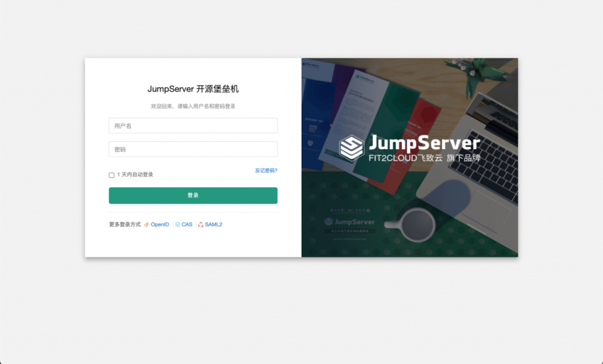The width and height of the screenshot is (603, 364).
Task: Click the red SAML2 logo icon
Action: (x=201, y=224)
